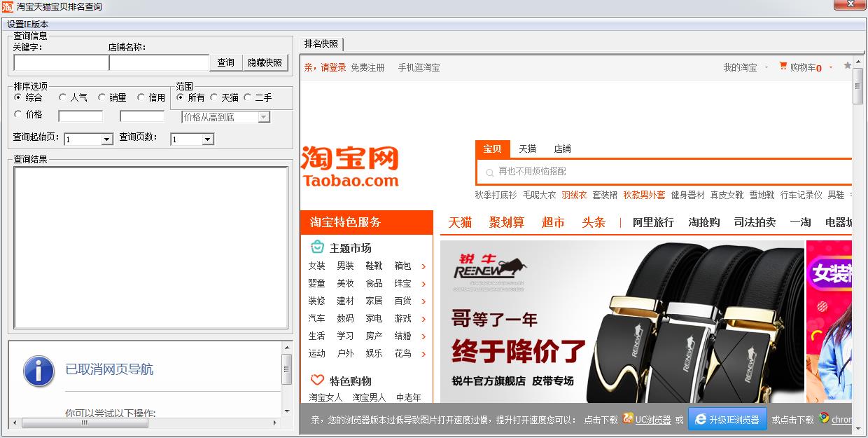Click the shopping cart icon
868x438 pixels.
tap(783, 67)
